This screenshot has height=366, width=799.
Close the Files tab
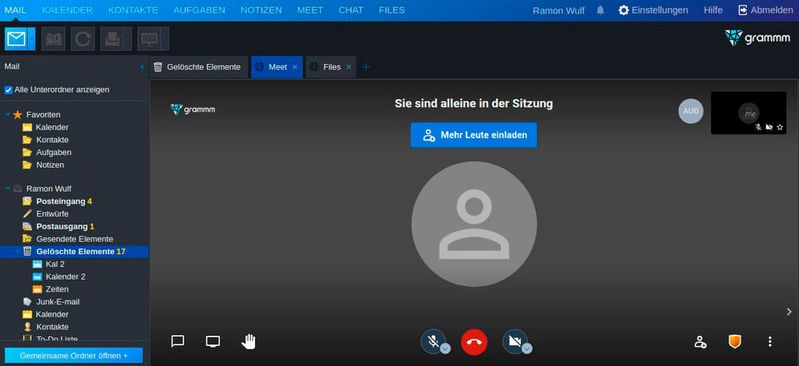(x=349, y=67)
